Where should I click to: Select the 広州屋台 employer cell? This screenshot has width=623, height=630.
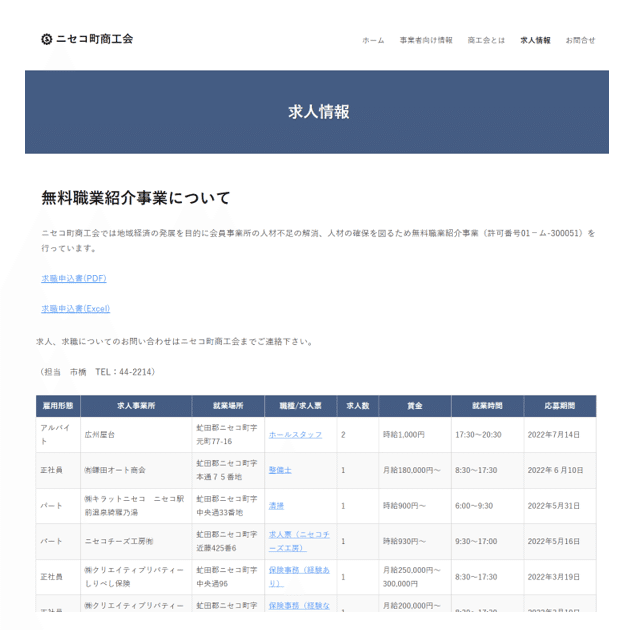click(136, 435)
